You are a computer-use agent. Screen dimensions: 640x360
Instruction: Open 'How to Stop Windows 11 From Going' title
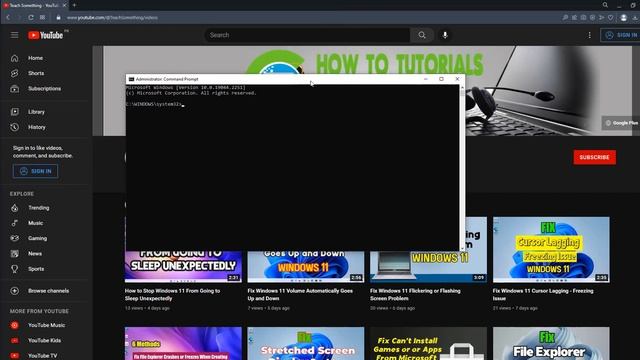(172, 295)
